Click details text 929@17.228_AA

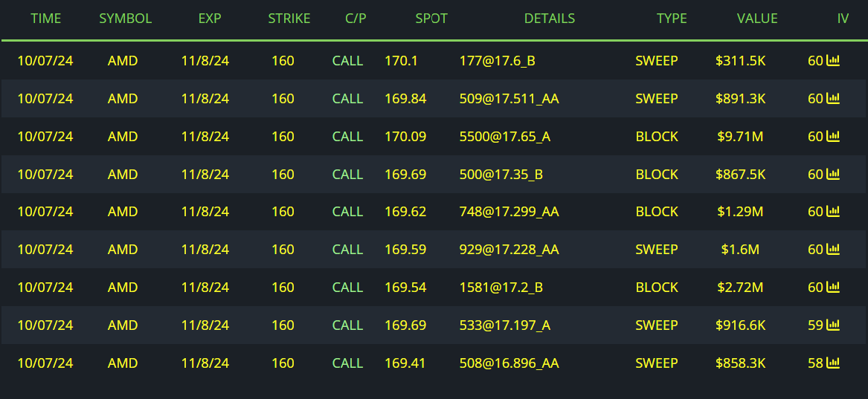tap(509, 249)
